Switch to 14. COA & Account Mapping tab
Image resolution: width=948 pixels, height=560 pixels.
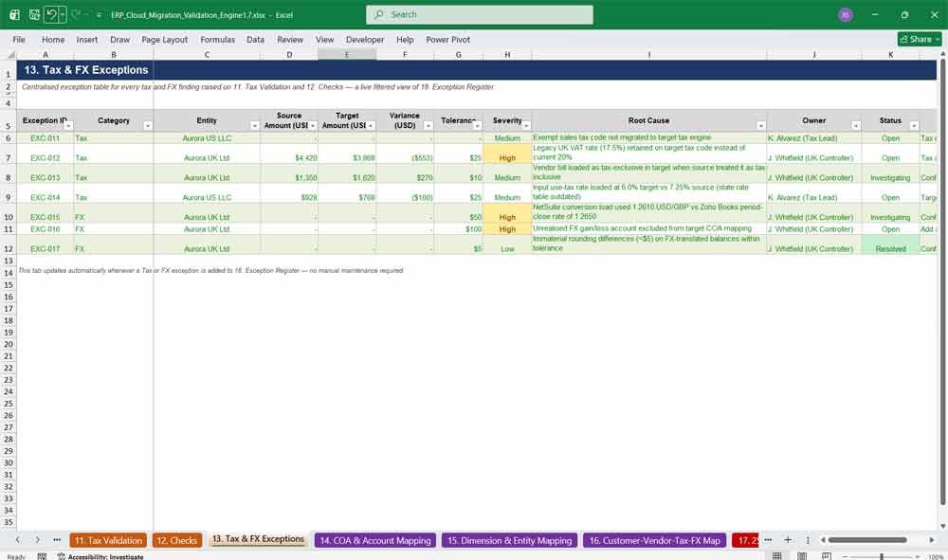point(374,540)
